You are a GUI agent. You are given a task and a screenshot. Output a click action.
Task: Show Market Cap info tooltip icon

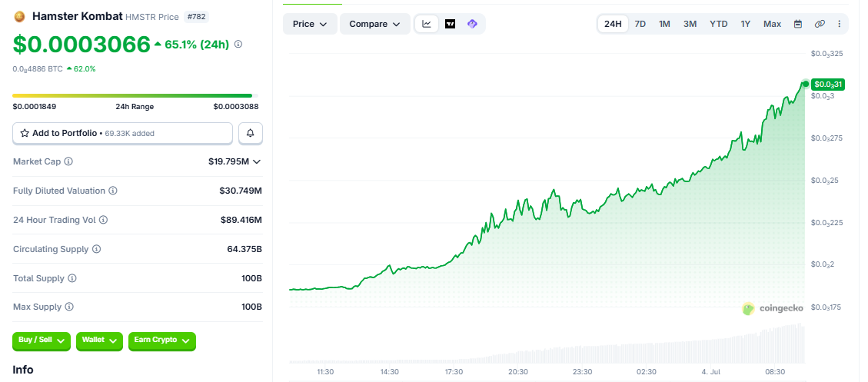[68, 161]
